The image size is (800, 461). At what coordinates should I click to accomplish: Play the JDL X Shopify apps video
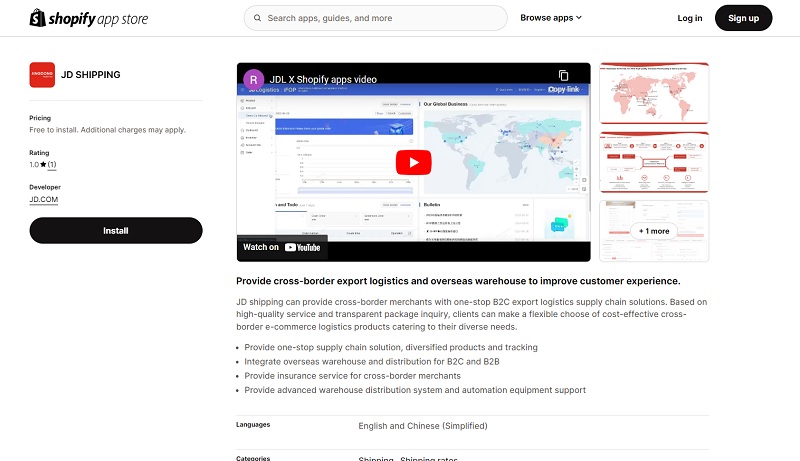pos(413,162)
